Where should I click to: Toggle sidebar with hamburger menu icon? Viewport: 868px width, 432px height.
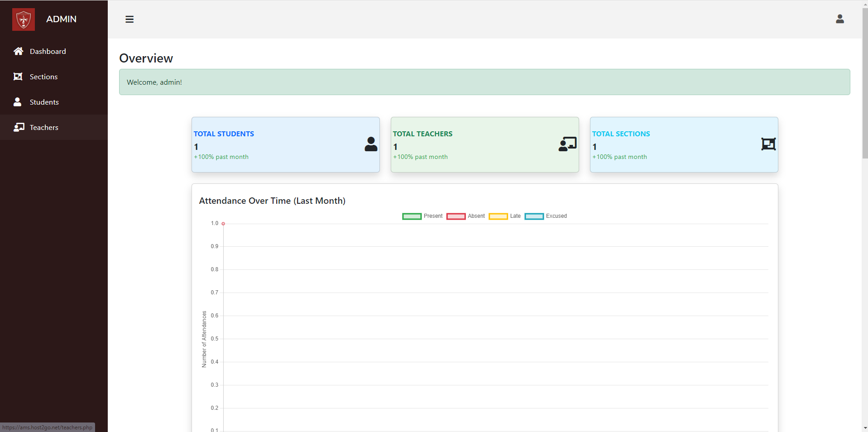pyautogui.click(x=129, y=19)
